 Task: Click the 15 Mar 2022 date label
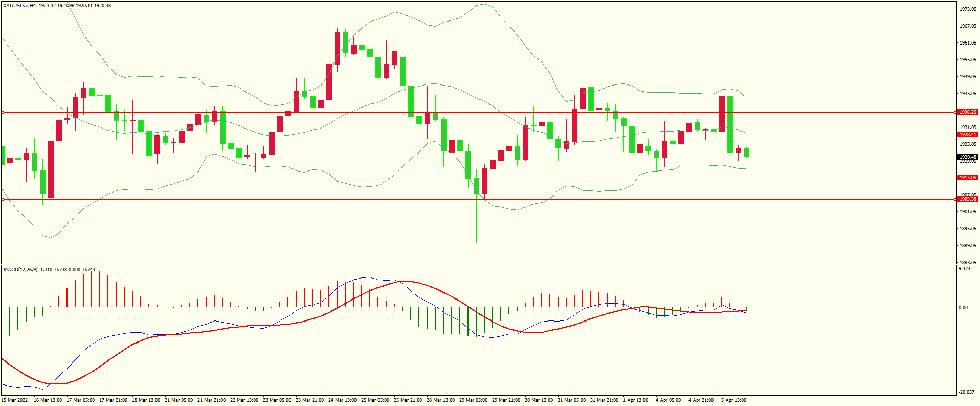coord(15,400)
